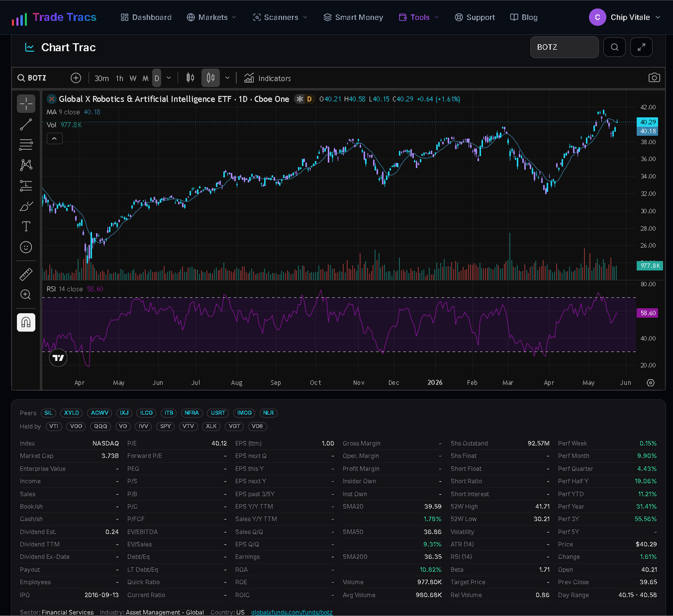673x616 pixels.
Task: Select the daily D timeframe
Action: coord(157,78)
